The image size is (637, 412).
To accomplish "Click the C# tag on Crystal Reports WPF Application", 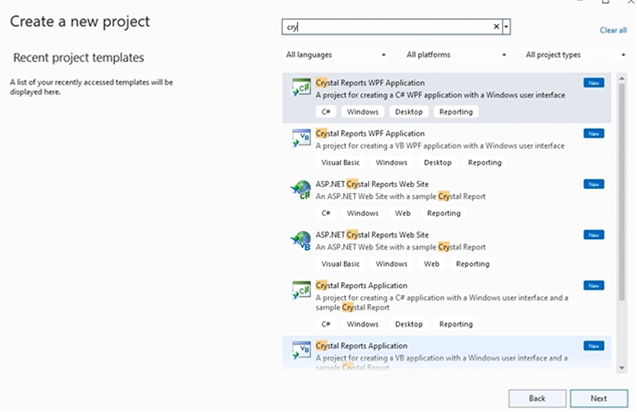I will click(x=326, y=112).
